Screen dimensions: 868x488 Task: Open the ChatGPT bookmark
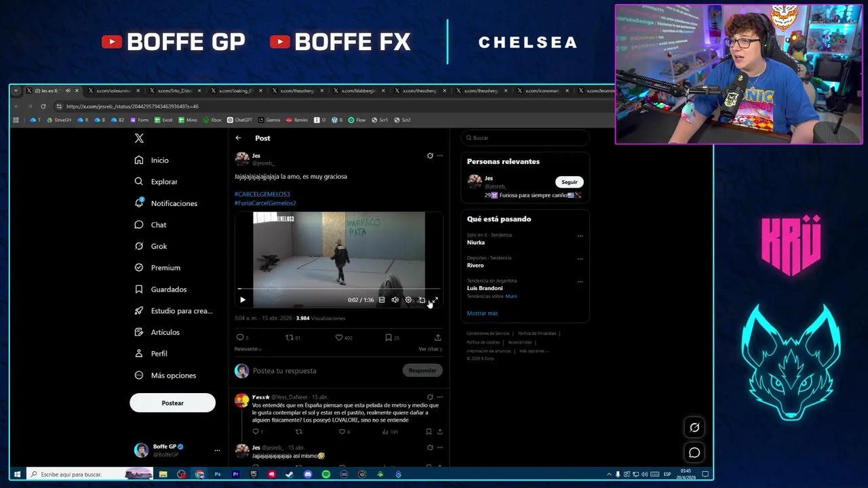239,120
